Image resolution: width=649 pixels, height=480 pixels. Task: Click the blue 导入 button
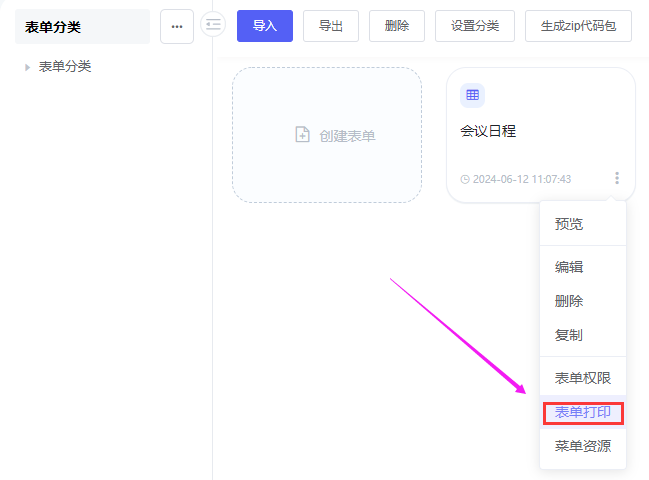[x=265, y=26]
